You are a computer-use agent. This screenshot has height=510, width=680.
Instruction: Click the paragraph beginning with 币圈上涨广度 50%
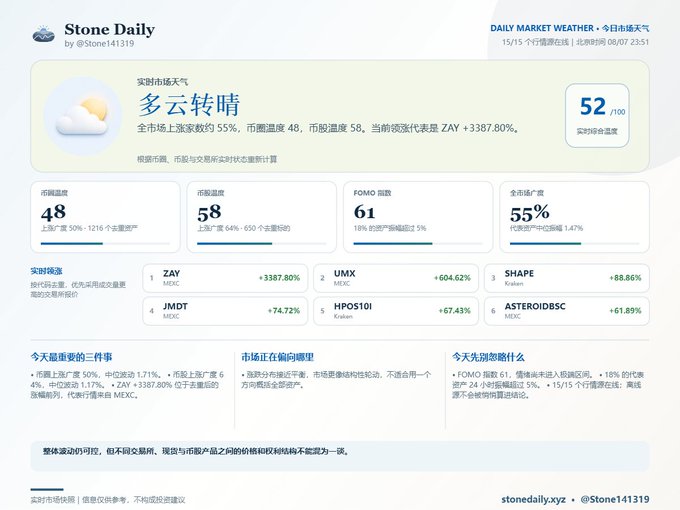pos(127,385)
